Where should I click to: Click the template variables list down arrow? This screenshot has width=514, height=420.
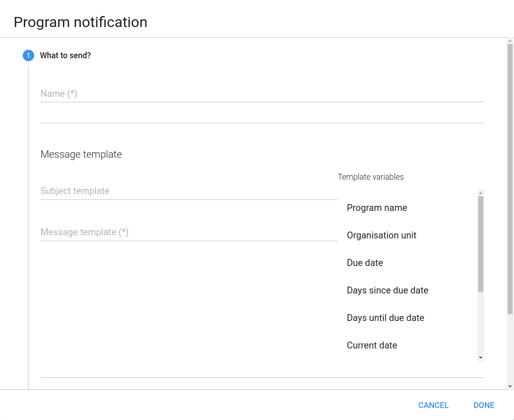tap(481, 358)
